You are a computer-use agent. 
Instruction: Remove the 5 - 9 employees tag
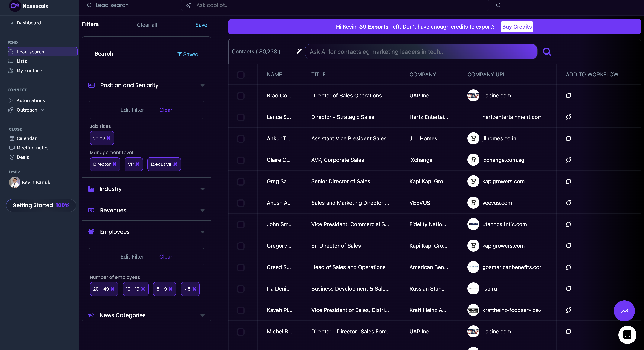tap(171, 289)
